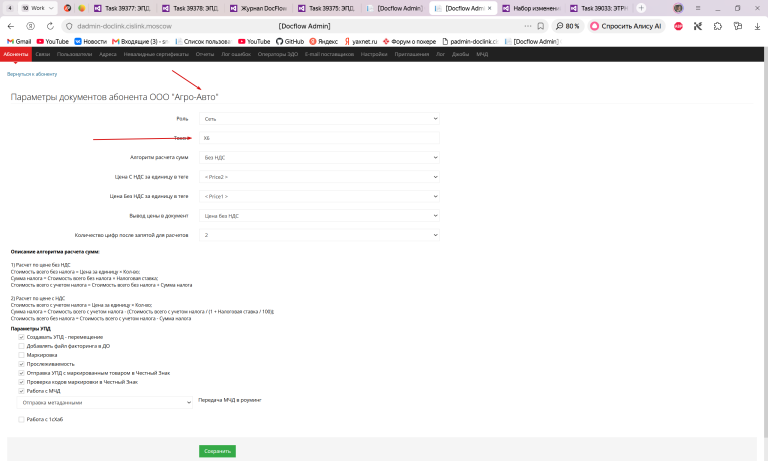
Task: Open Цена С НДС за единицу в теге dropdown
Action: 319,177
